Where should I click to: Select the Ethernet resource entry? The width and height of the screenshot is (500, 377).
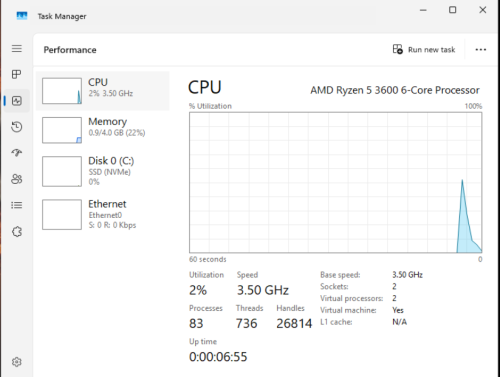(103, 214)
